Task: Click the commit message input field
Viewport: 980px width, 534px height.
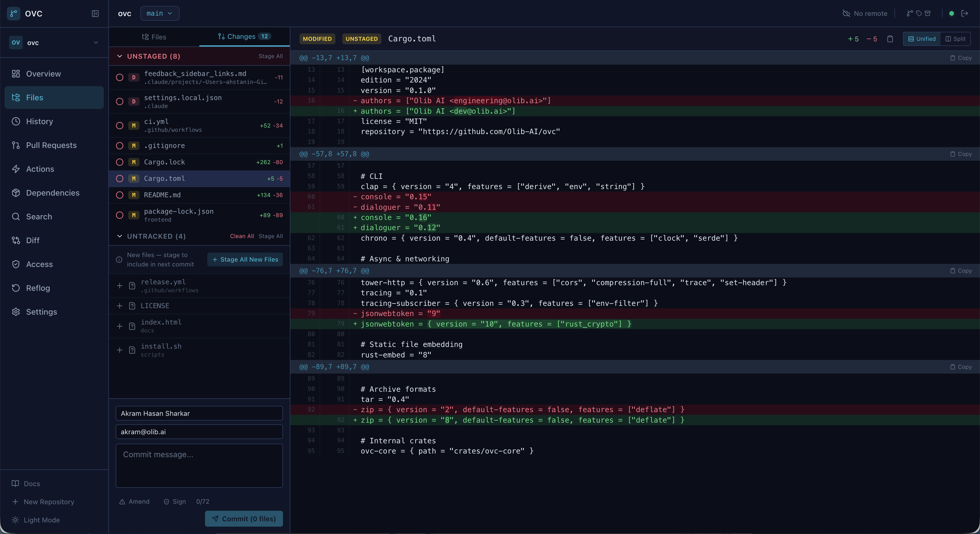Action: pos(199,465)
